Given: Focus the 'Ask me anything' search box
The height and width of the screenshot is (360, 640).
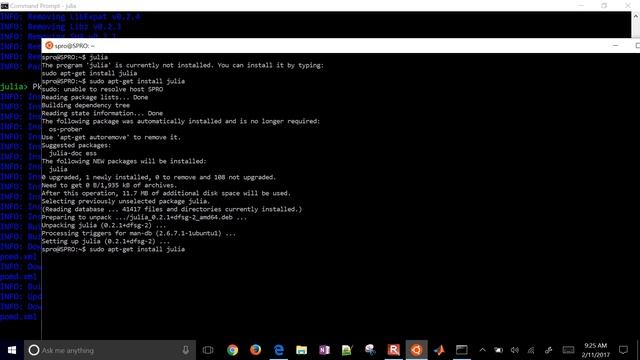Looking at the screenshot, I should 109,350.
